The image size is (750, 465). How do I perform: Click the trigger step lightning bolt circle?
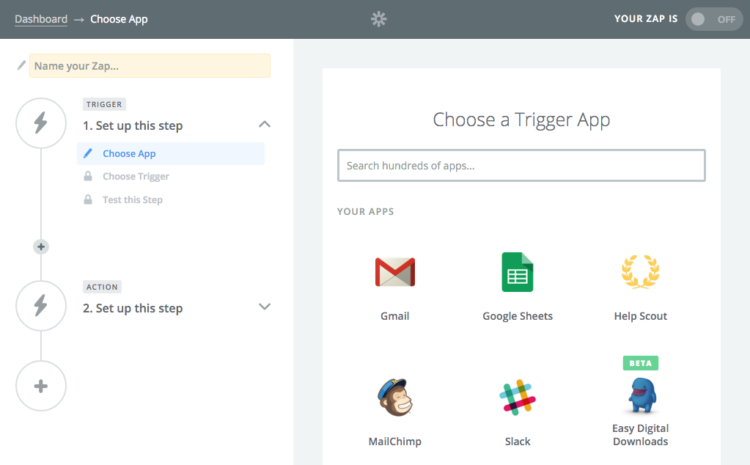pos(41,123)
